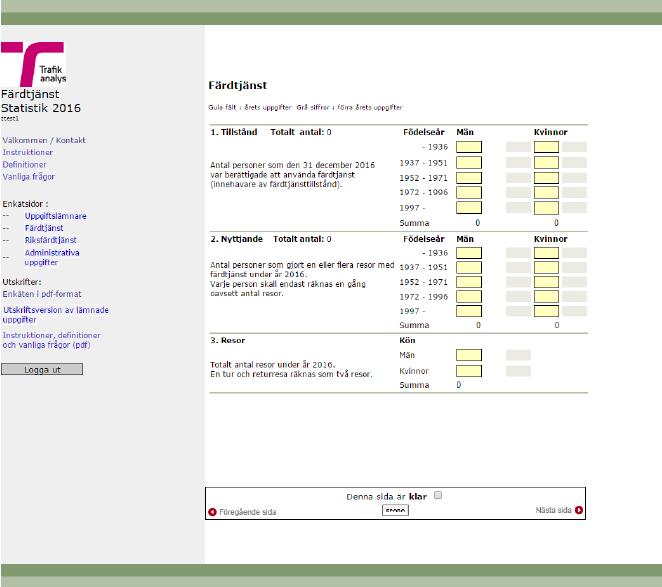Click the Trafikanalys logo

click(33, 64)
